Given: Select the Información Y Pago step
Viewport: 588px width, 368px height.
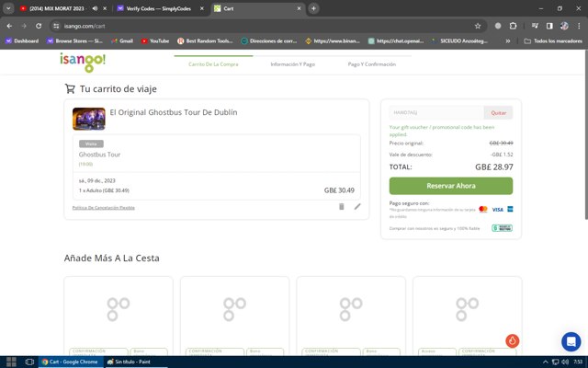Looking at the screenshot, I should click(x=293, y=64).
